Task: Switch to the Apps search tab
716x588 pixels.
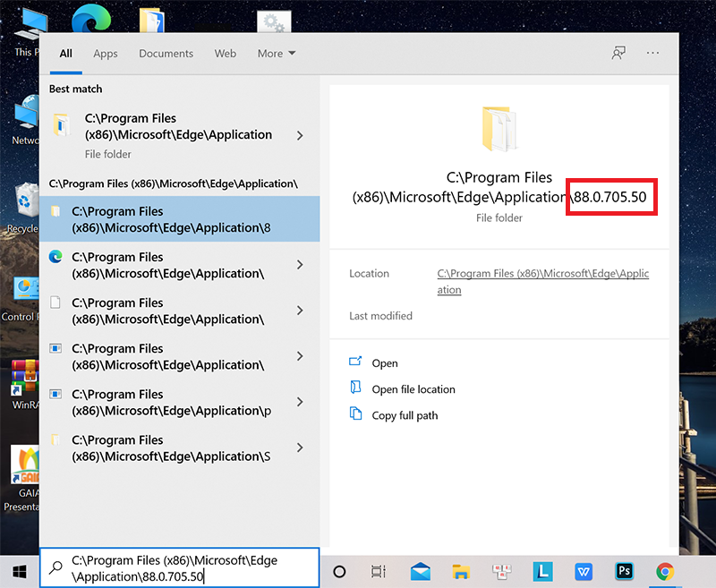Action: click(x=106, y=54)
